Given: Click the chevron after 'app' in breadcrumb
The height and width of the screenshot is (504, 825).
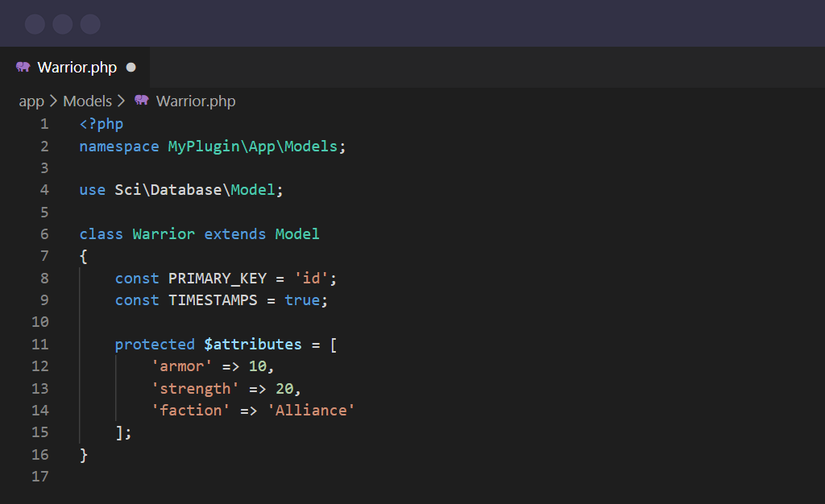Looking at the screenshot, I should tap(53, 101).
